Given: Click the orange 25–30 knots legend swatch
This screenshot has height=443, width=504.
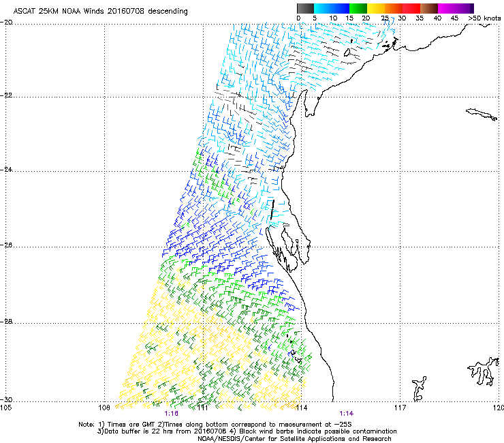Looking at the screenshot, I should pos(394,8).
